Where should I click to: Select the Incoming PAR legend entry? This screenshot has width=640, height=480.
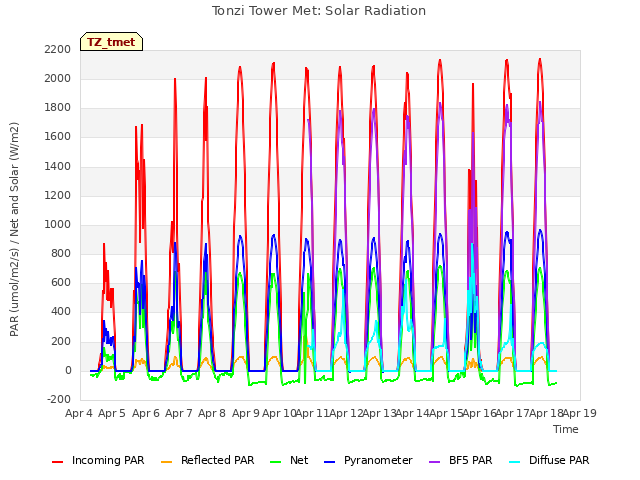click(98, 460)
